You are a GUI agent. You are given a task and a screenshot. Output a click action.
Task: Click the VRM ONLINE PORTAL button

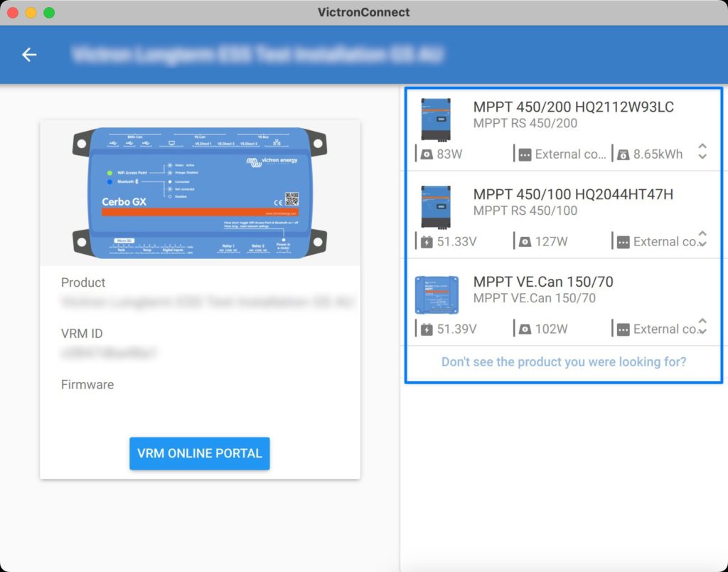click(200, 453)
